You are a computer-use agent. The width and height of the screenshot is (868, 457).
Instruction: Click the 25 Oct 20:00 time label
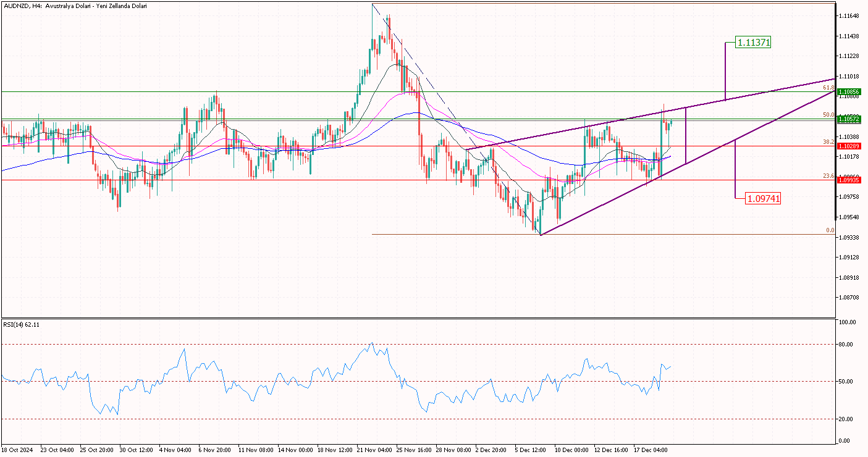pyautogui.click(x=97, y=450)
